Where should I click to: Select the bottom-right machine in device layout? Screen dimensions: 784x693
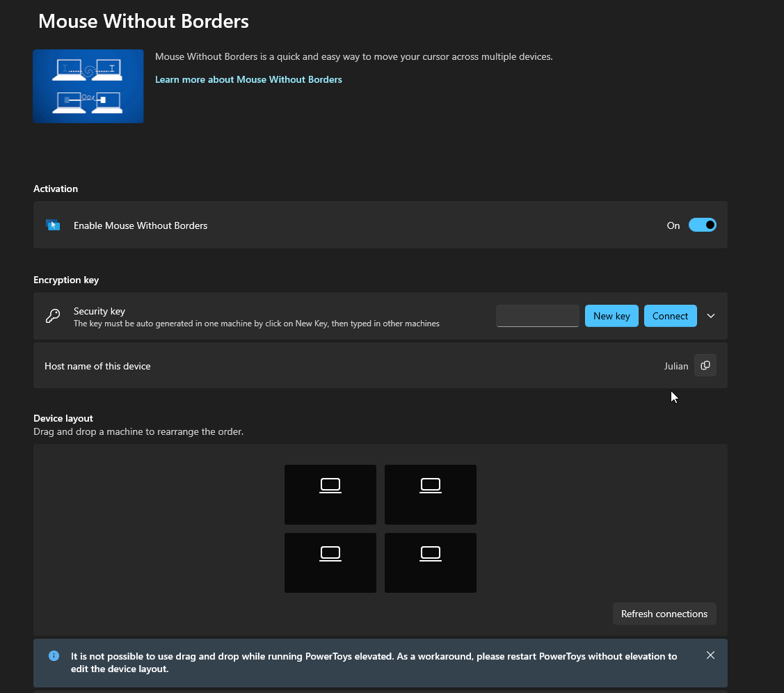pos(430,562)
